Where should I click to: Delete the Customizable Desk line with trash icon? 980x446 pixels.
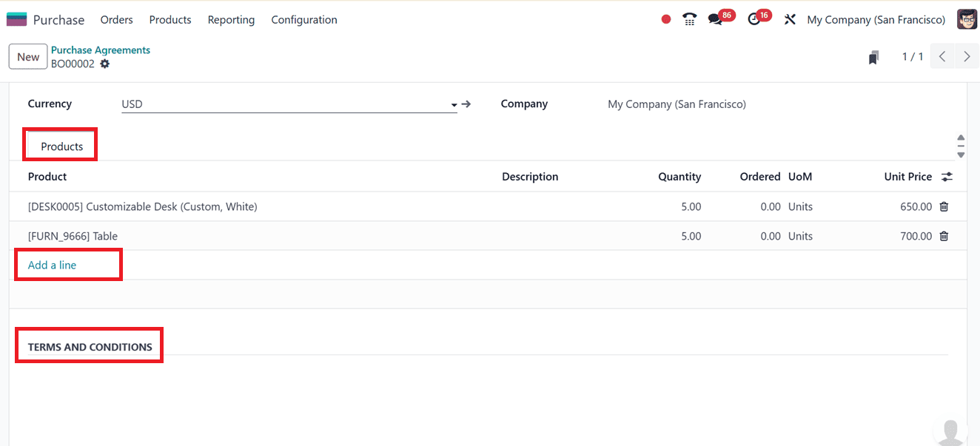tap(943, 206)
